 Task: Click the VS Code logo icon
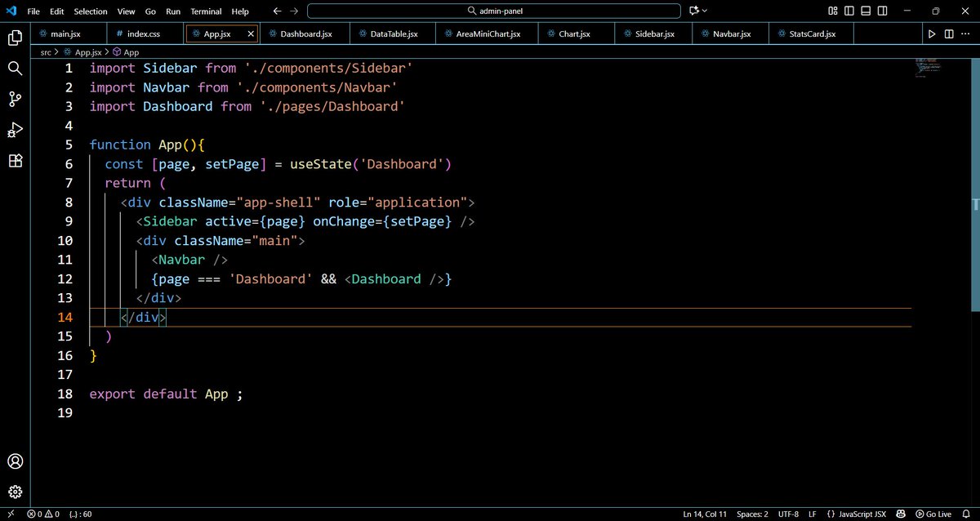(x=11, y=11)
